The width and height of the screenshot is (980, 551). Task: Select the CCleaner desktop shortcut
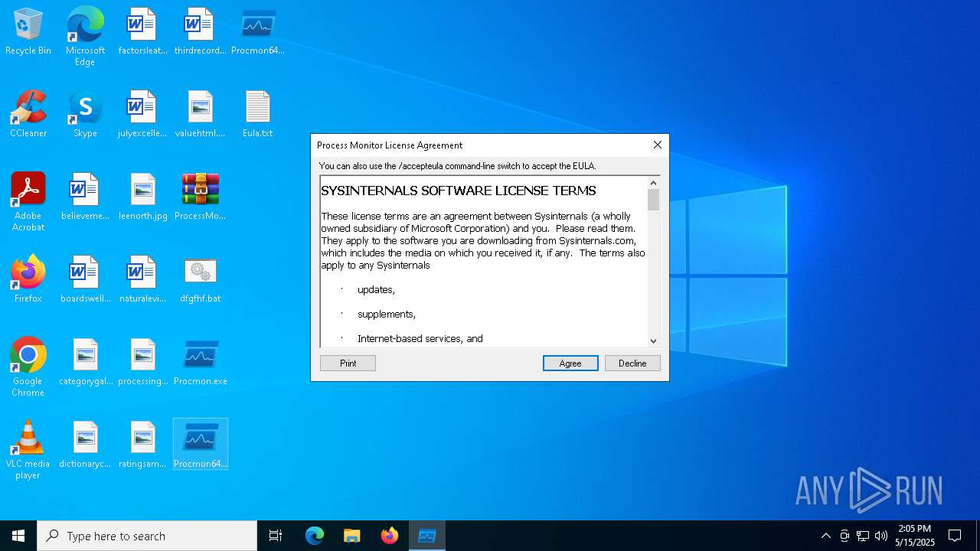28,115
